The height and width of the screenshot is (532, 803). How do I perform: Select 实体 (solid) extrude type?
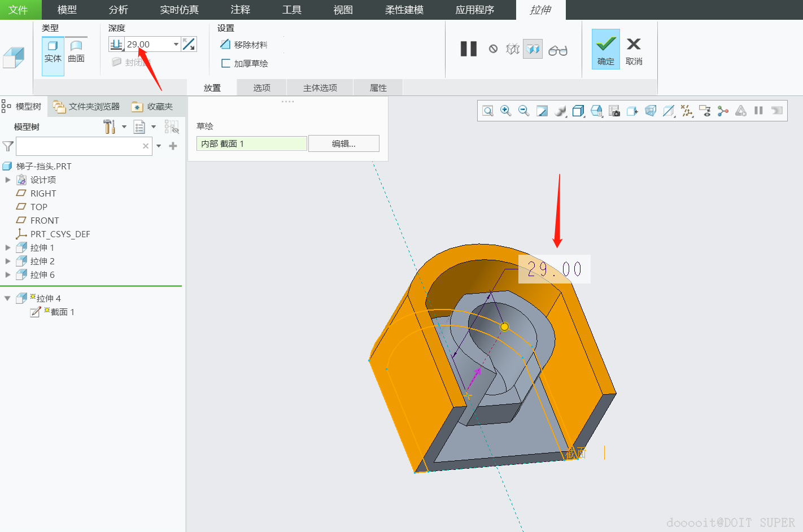point(53,51)
